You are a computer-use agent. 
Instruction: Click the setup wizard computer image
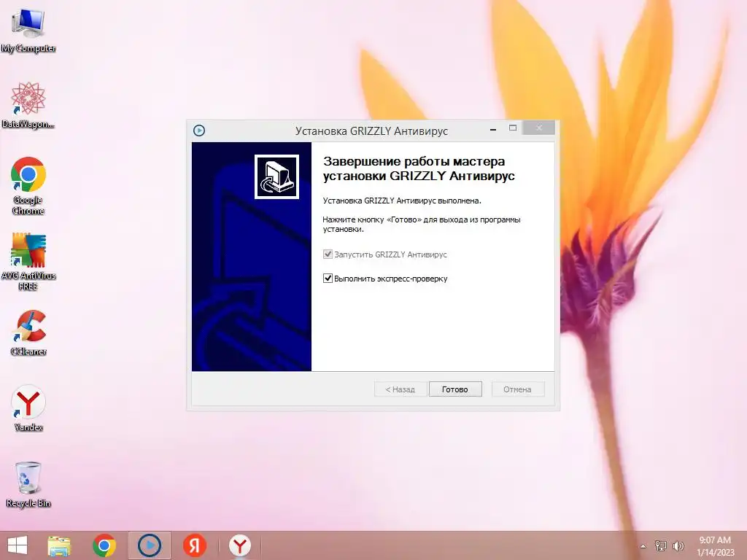pyautogui.click(x=276, y=176)
